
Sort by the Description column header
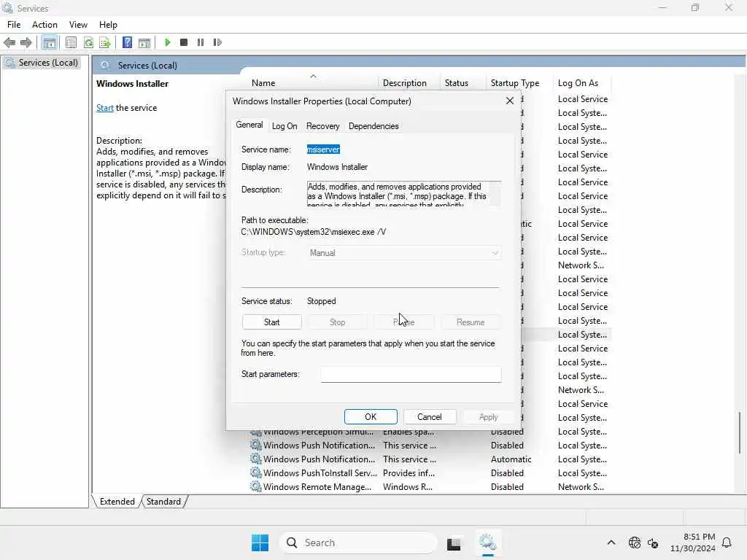[409, 83]
